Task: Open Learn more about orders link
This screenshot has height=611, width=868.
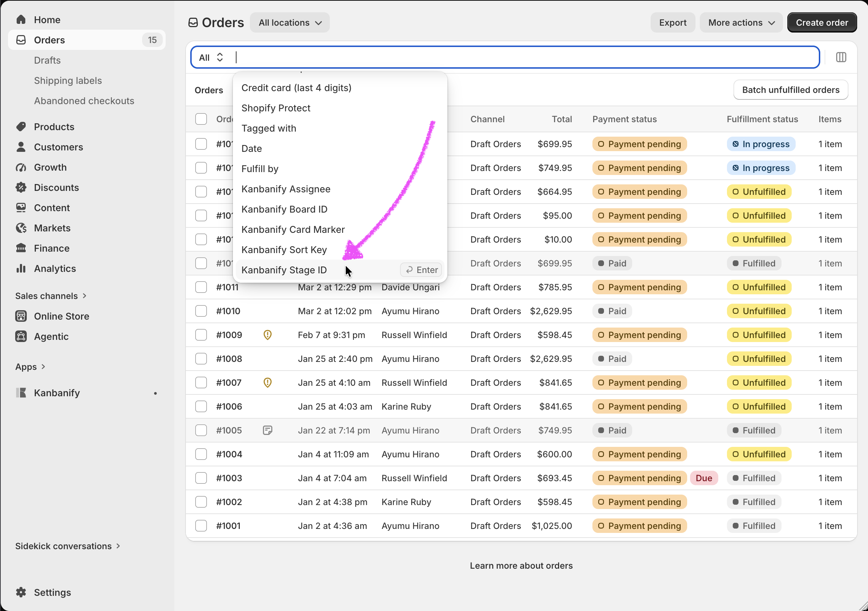Action: click(x=521, y=566)
